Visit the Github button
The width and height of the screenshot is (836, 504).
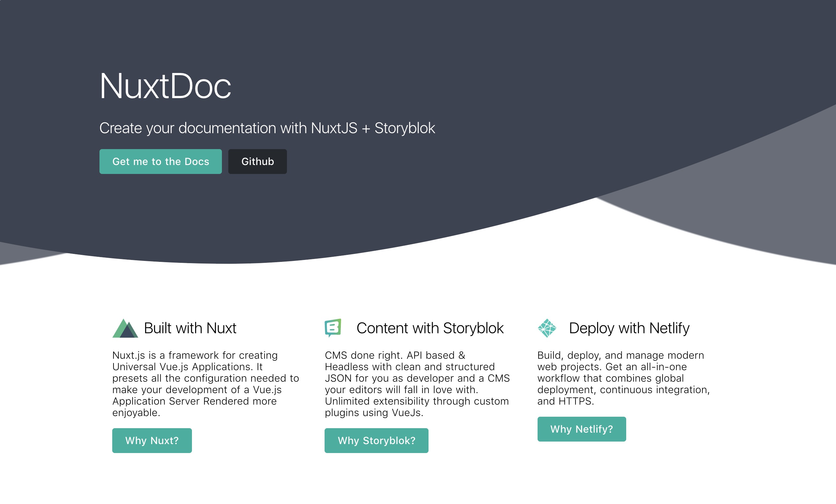tap(258, 162)
